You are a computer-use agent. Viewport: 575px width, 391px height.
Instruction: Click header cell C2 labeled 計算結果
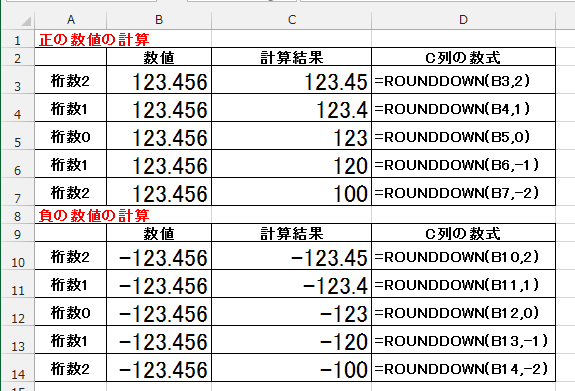point(292,57)
